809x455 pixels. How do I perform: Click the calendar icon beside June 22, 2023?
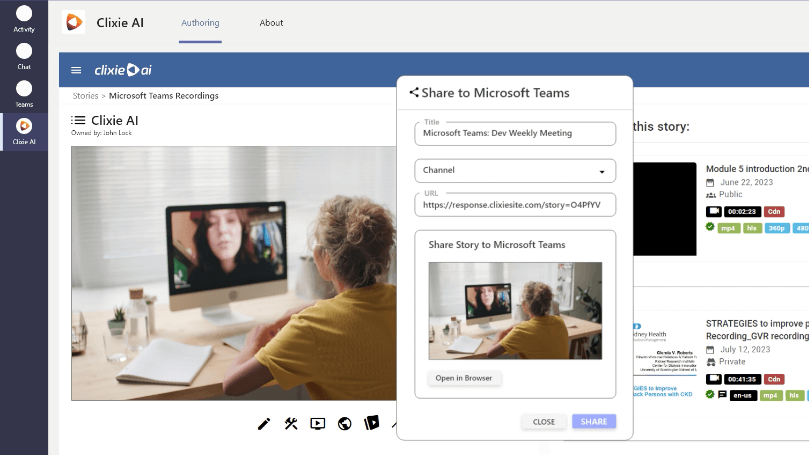(x=710, y=183)
